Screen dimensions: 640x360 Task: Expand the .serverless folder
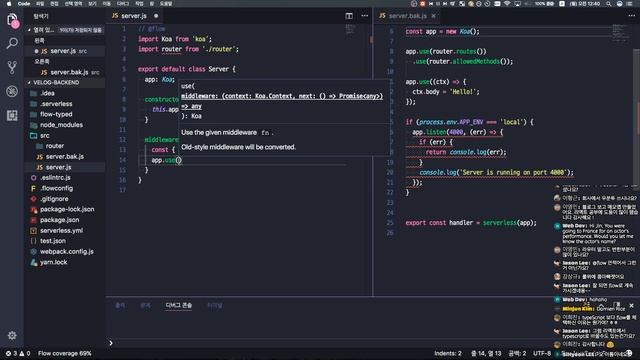coord(56,104)
